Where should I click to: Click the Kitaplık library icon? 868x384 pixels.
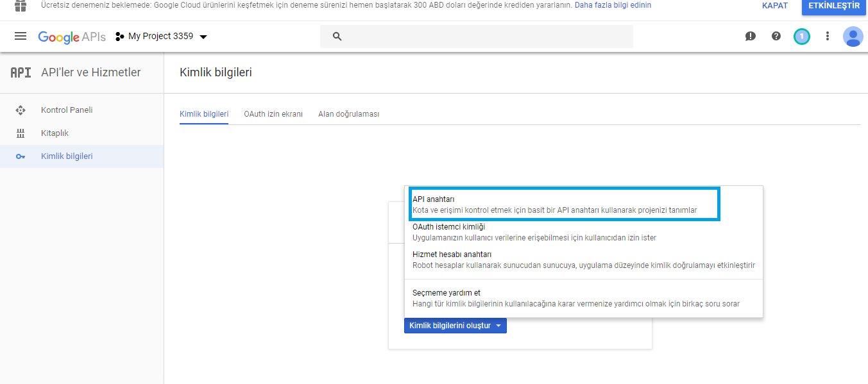21,133
